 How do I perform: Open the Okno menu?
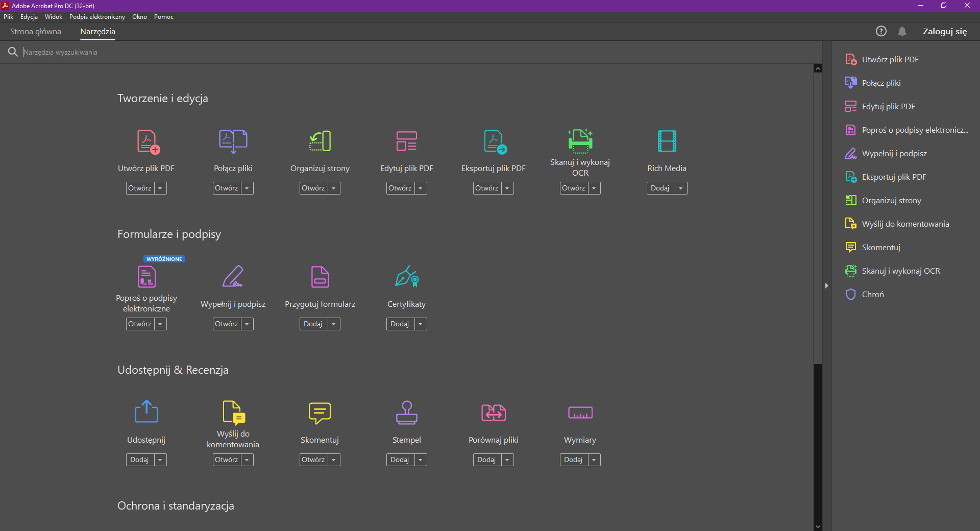(x=139, y=17)
